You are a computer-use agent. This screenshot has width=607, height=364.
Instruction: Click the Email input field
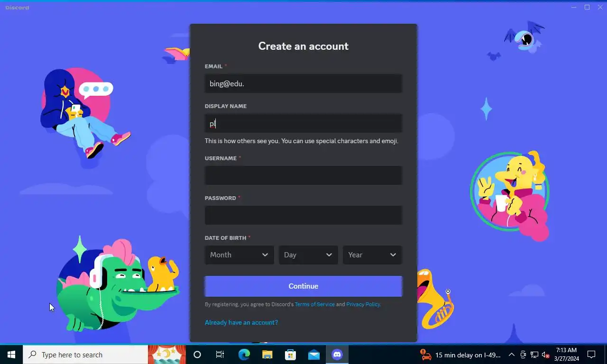coord(303,84)
